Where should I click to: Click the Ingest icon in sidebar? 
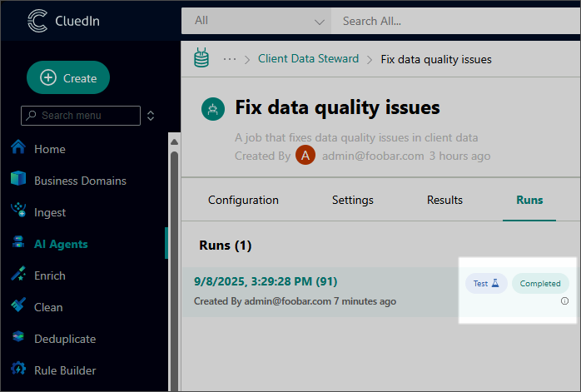tap(18, 211)
